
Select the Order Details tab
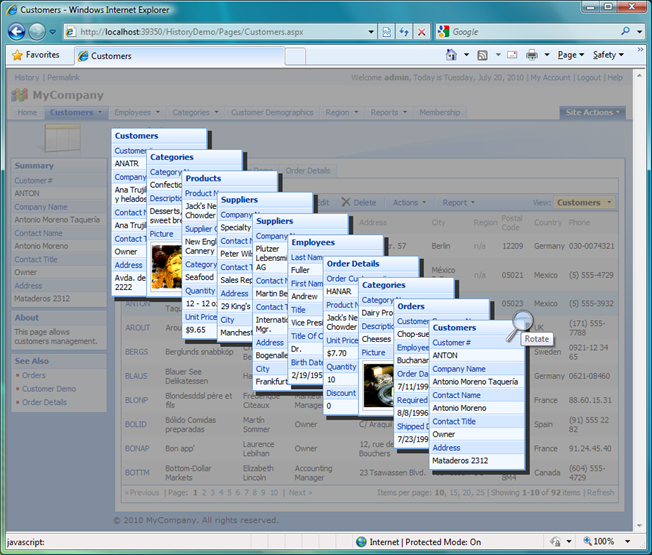308,170
